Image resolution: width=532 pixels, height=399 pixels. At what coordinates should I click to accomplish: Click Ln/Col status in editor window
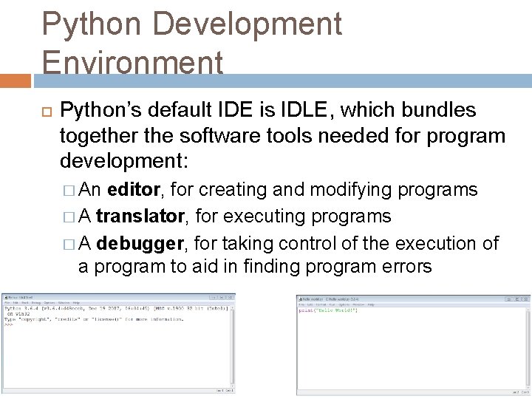[521, 392]
